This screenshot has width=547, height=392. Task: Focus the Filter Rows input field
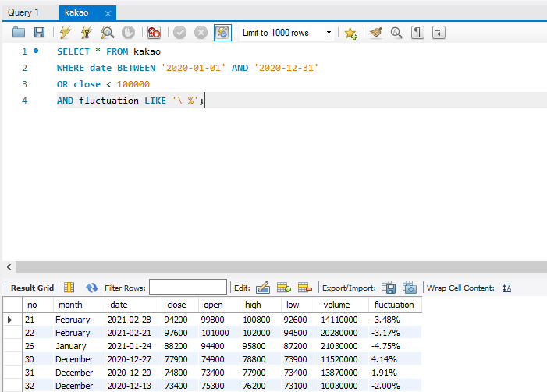(188, 287)
